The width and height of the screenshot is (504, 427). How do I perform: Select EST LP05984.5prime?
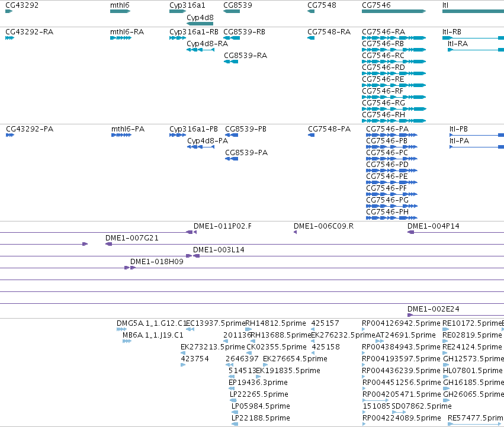coord(235,412)
